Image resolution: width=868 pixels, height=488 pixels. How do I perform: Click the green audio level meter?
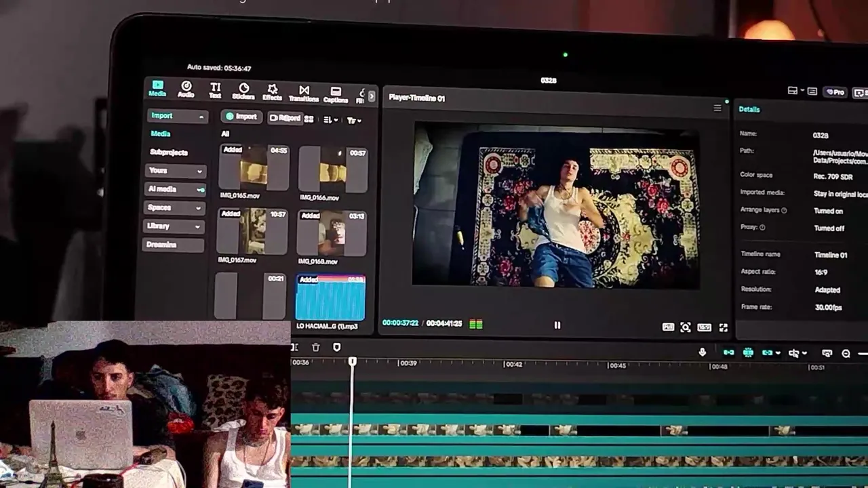[476, 324]
